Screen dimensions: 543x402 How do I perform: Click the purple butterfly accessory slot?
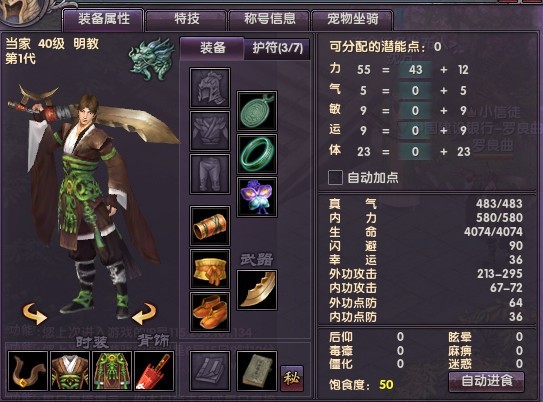257,197
